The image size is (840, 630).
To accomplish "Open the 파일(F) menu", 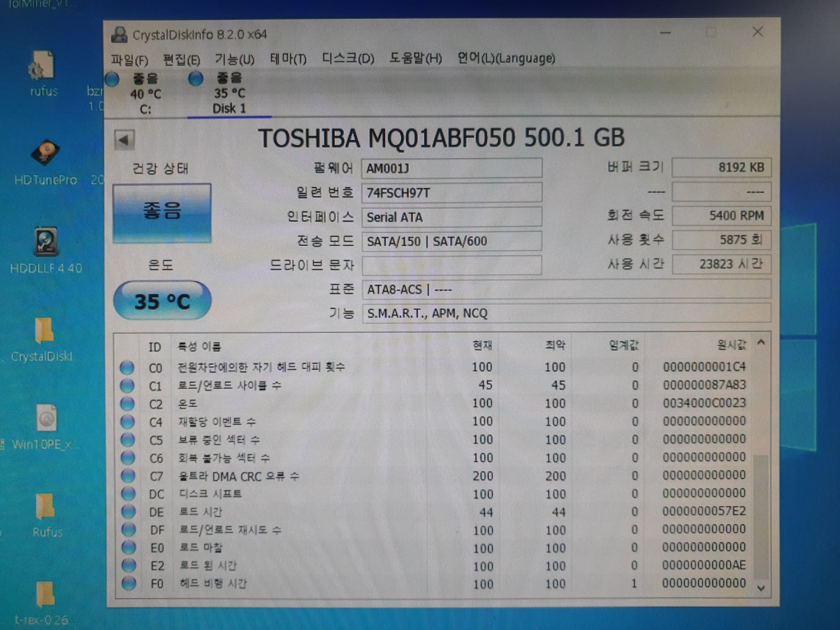I will [130, 60].
